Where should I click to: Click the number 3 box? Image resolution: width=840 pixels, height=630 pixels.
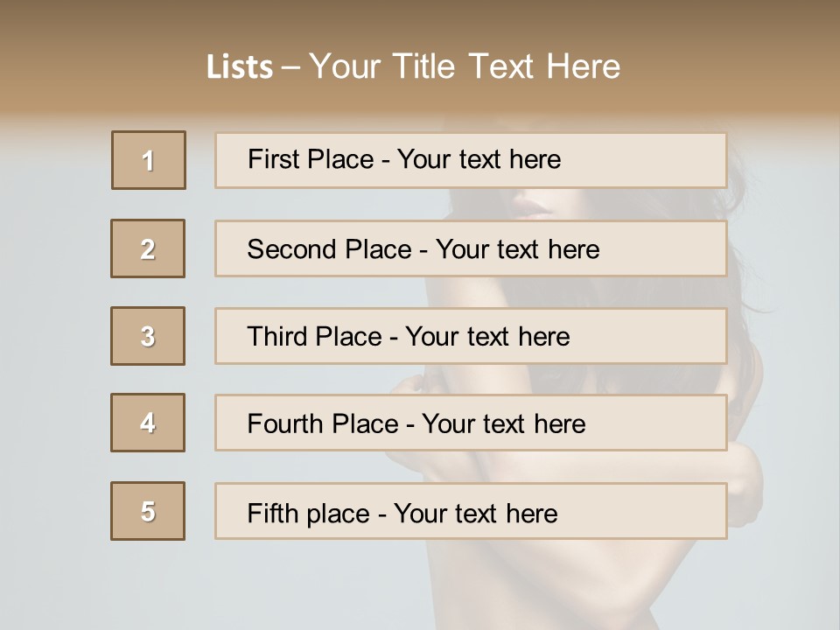point(148,336)
